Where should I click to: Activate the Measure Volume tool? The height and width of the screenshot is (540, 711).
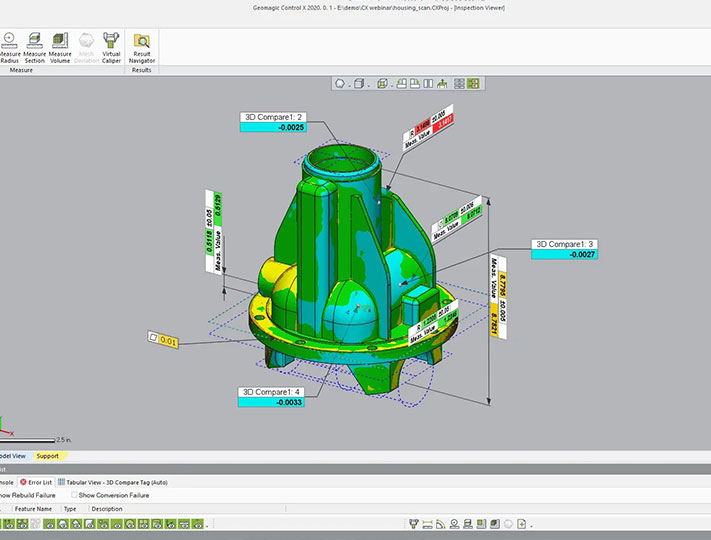point(60,47)
